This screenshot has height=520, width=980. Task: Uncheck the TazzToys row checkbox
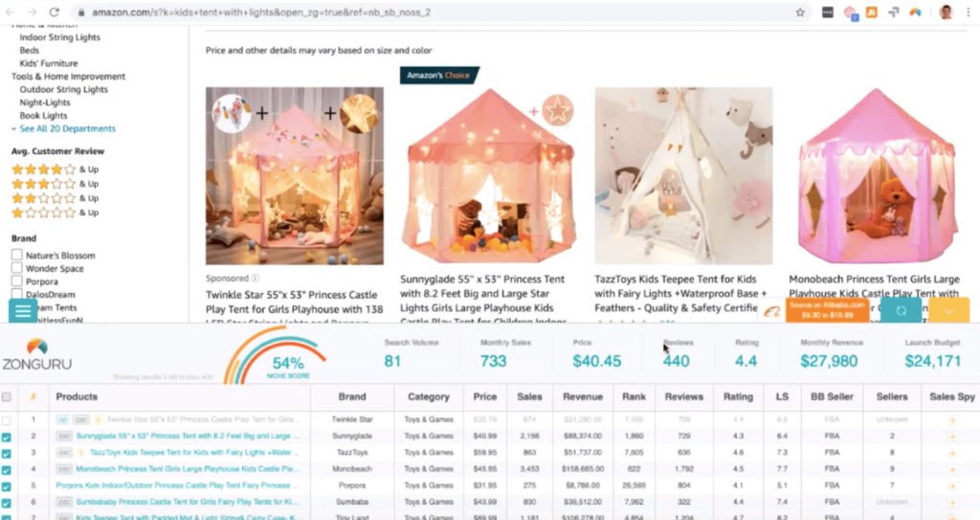pyautogui.click(x=7, y=453)
